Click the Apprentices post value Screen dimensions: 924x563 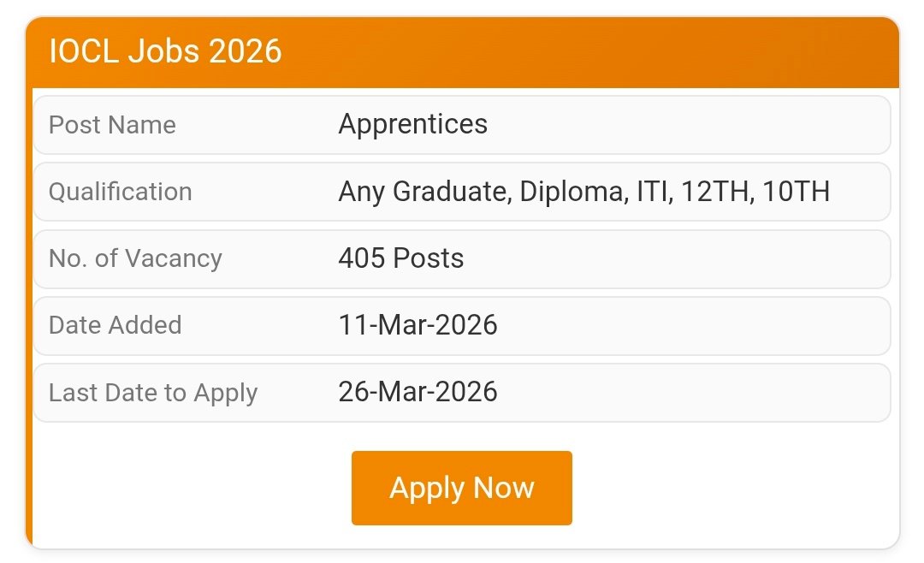(x=412, y=124)
